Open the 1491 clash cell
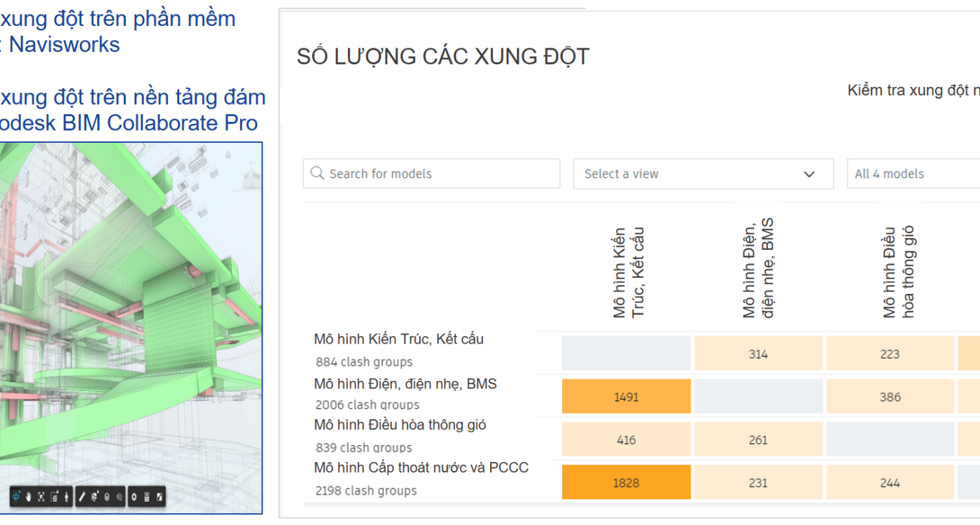This screenshot has width=980, height=525. [x=626, y=397]
